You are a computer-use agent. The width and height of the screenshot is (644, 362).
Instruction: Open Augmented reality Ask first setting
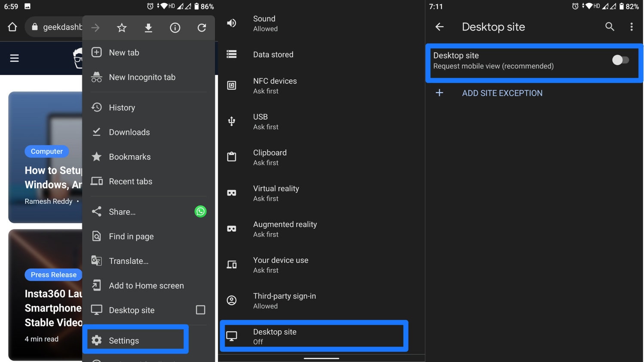(x=322, y=229)
